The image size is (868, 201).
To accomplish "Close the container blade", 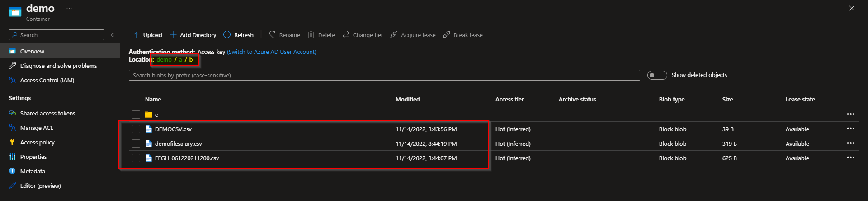I will pyautogui.click(x=852, y=8).
